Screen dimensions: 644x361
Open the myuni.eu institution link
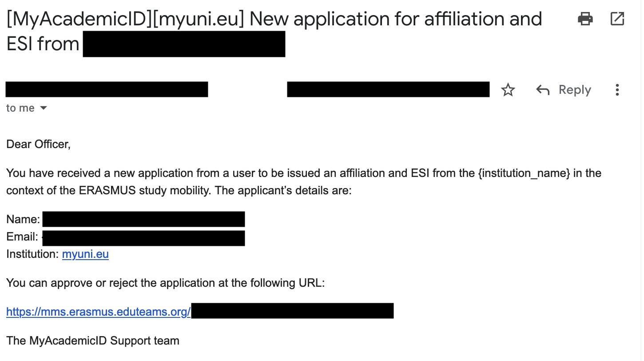tap(85, 254)
